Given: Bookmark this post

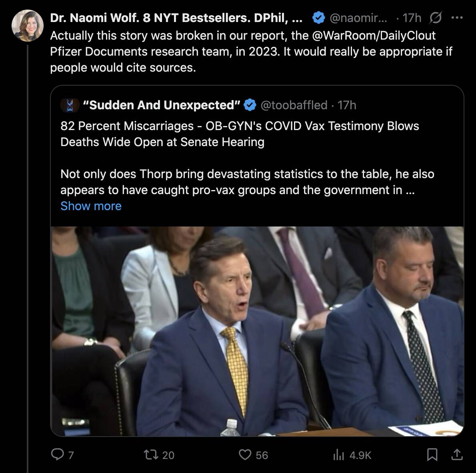Looking at the screenshot, I should (432, 455).
